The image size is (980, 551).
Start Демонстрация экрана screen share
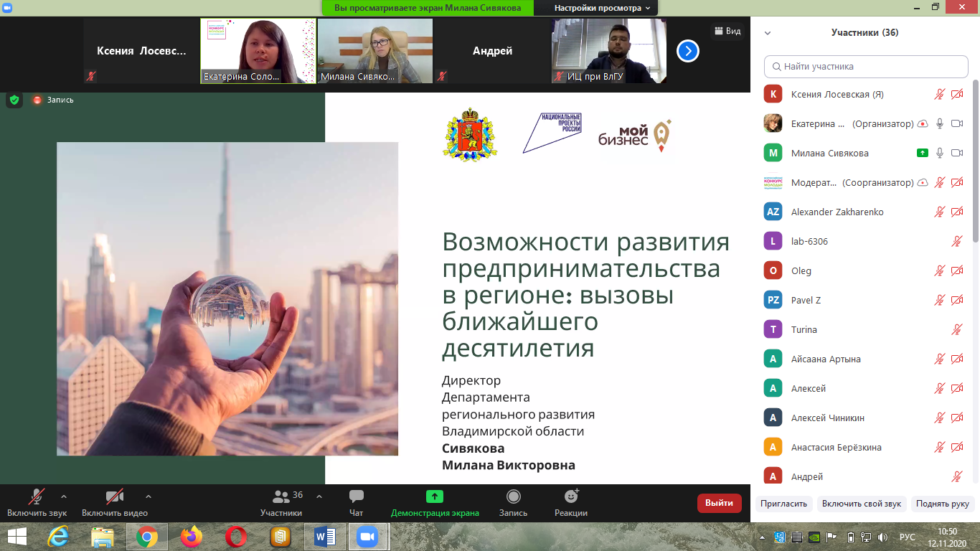tap(435, 502)
